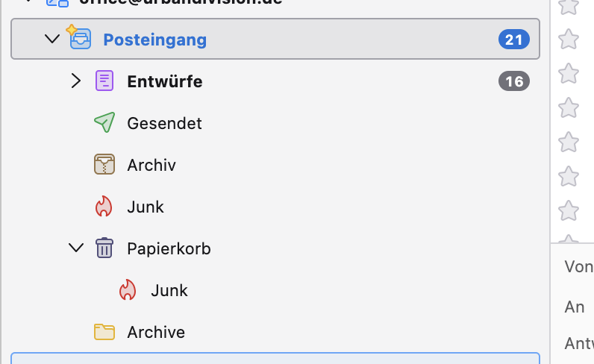Click the Posteingang unread count badge 21
Screen dimensions: 594x364
coord(513,39)
